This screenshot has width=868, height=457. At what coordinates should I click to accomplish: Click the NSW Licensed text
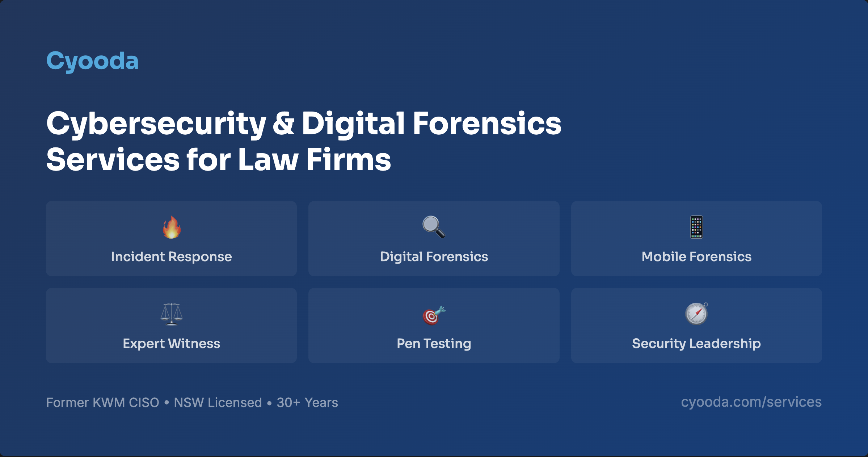pos(218,403)
